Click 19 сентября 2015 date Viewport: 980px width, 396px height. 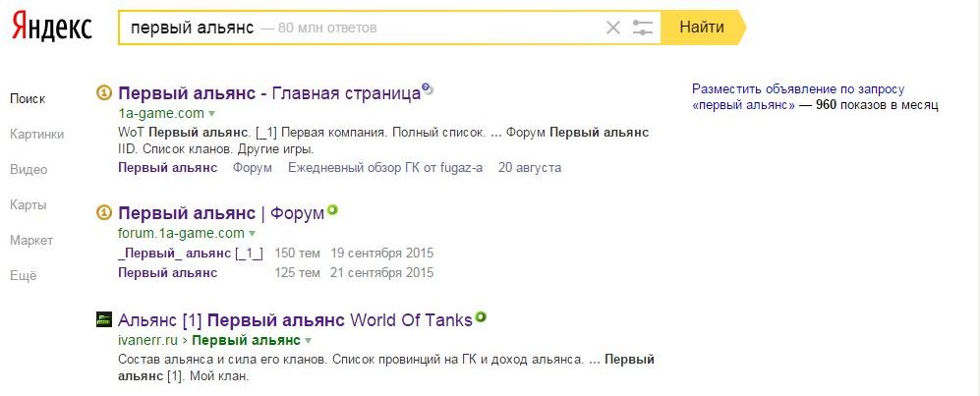[x=382, y=253]
